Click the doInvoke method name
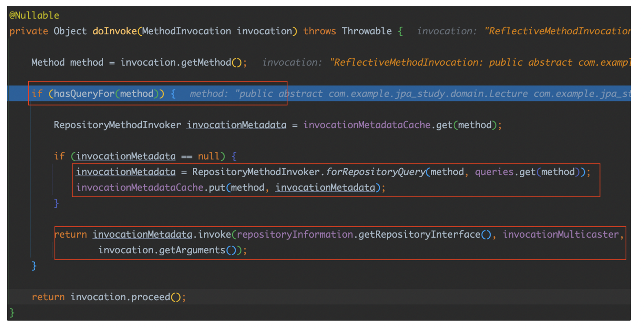 click(x=115, y=31)
